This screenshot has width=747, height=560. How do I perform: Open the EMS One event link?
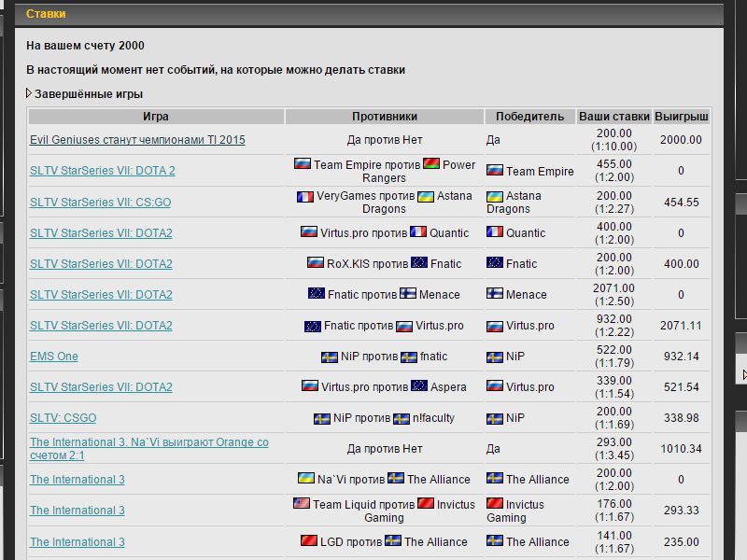pyautogui.click(x=54, y=357)
